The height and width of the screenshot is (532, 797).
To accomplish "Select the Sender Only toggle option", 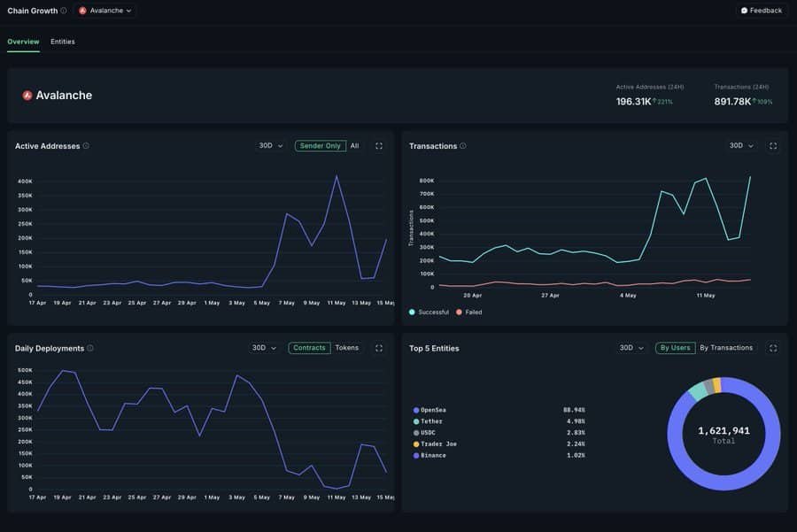I will coord(321,146).
